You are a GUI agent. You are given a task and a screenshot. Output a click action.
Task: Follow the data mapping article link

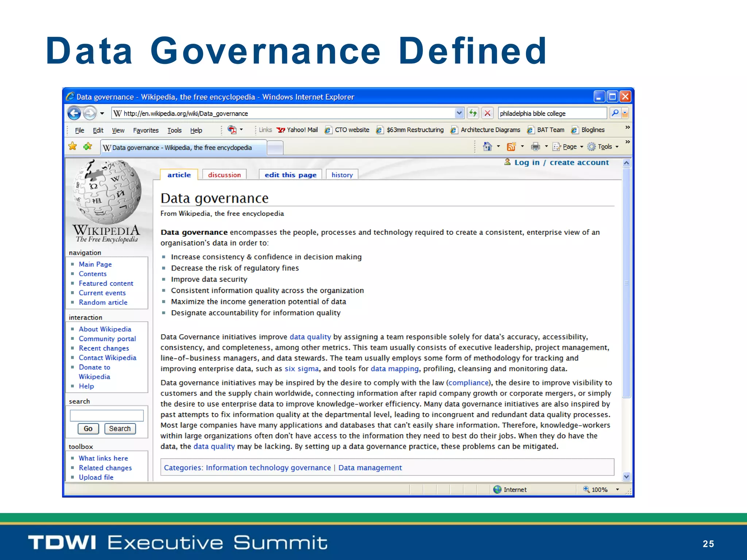pos(395,369)
